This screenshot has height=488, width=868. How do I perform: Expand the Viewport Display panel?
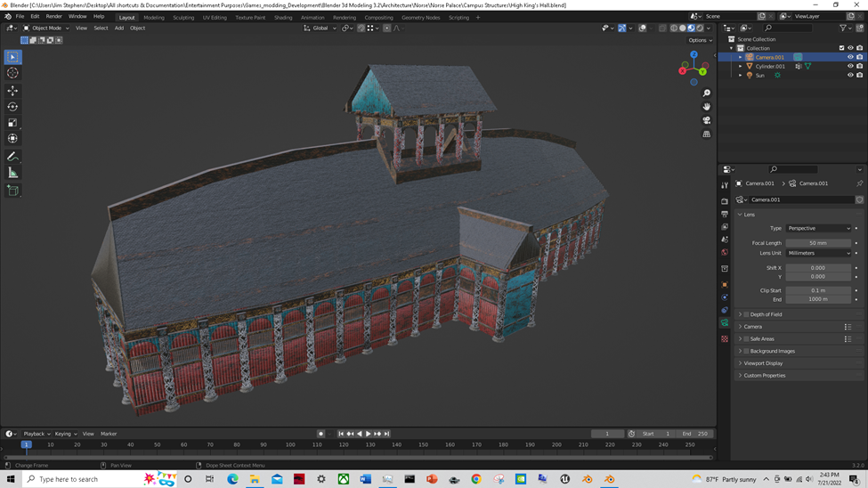[x=763, y=363]
